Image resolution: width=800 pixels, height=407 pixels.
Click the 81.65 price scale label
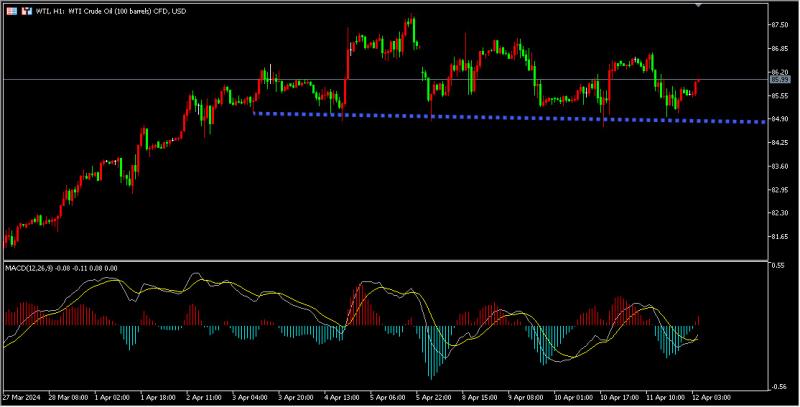tap(781, 237)
